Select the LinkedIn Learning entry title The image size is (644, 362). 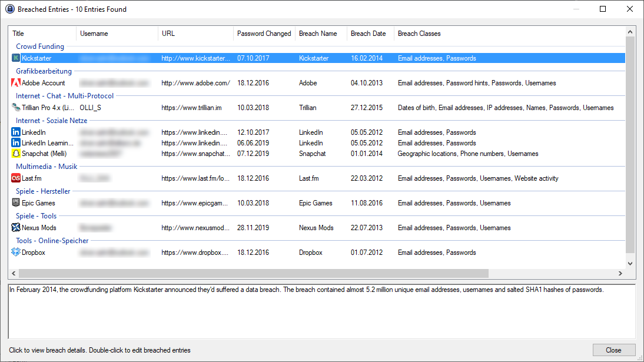48,143
